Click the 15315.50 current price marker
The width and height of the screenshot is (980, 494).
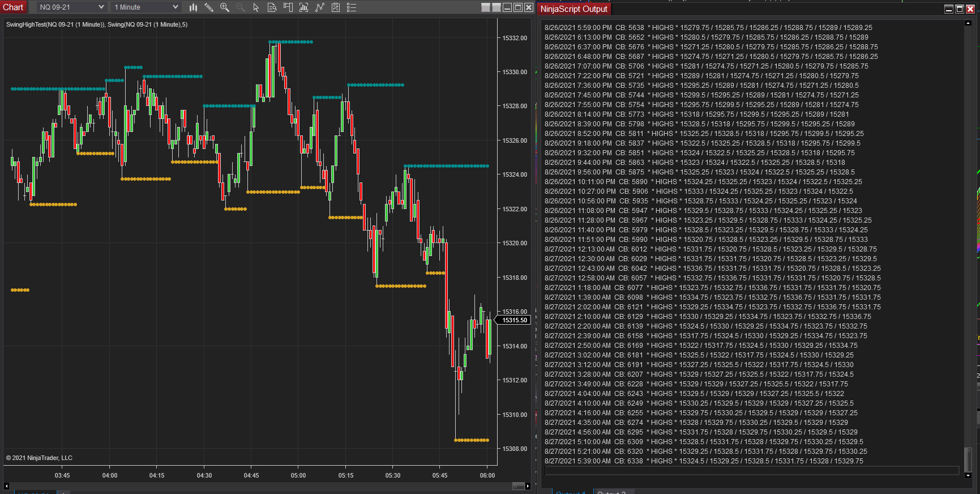[x=515, y=321]
